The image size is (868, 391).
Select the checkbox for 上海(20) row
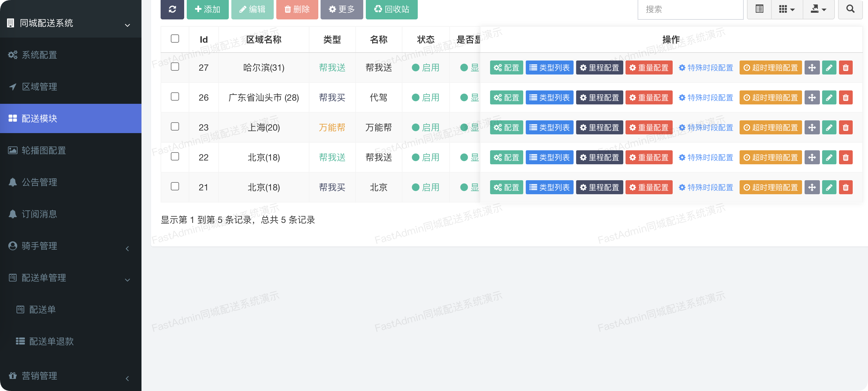click(175, 127)
